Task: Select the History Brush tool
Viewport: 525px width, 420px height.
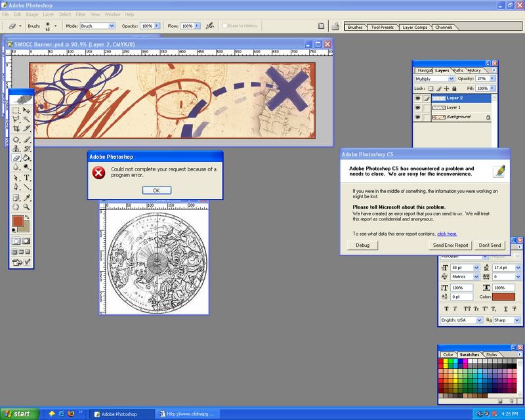Action: tap(26, 149)
